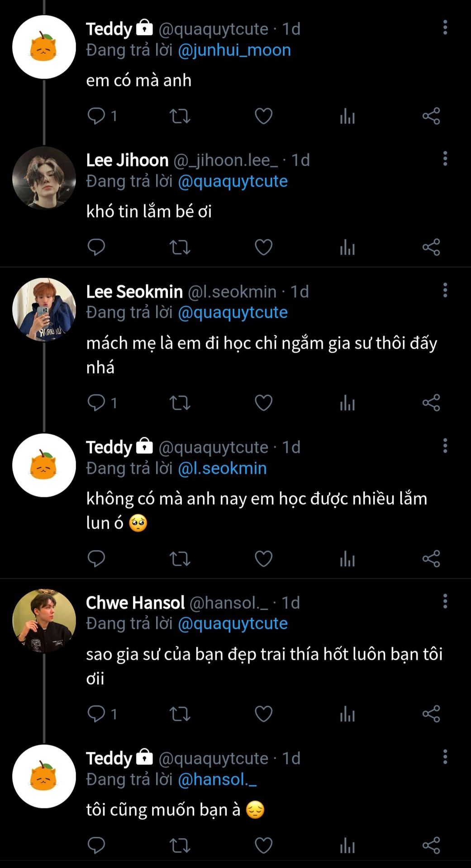
Task: Like Lee Seokmin's tweet about gia sư
Action: coord(263,403)
